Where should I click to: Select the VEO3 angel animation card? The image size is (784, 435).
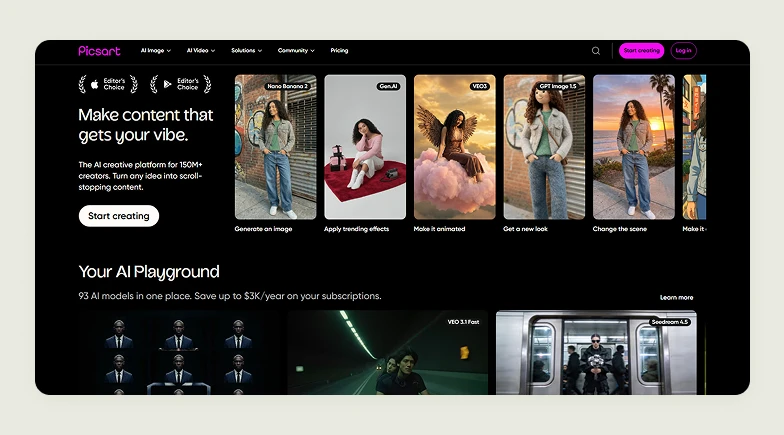[x=454, y=147]
